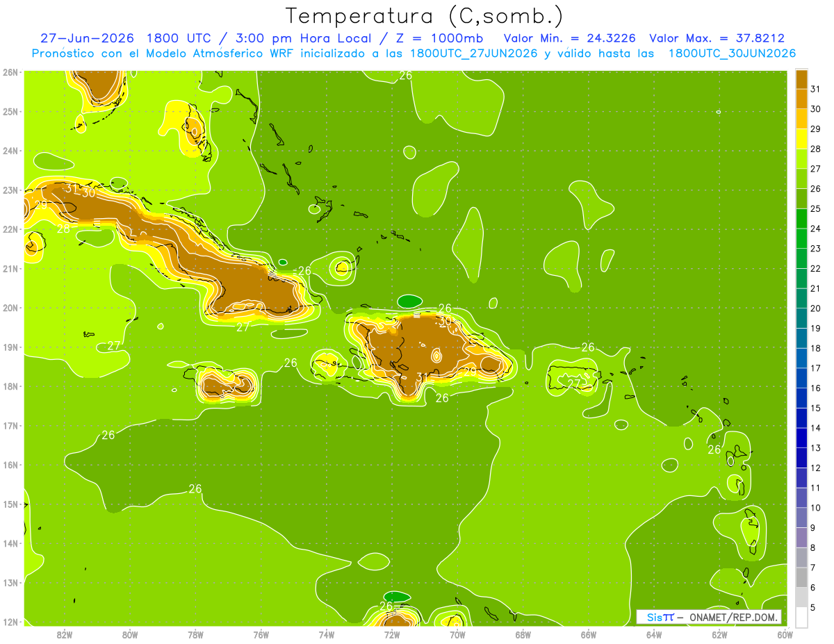The width and height of the screenshot is (834, 644).
Task: Click the purple swatch between legend 9 and 10
Action: click(801, 518)
